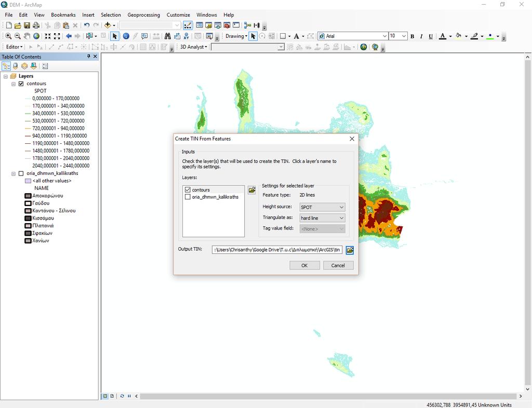Activate the Pan hand tool
532x408 pixels.
(x=27, y=36)
